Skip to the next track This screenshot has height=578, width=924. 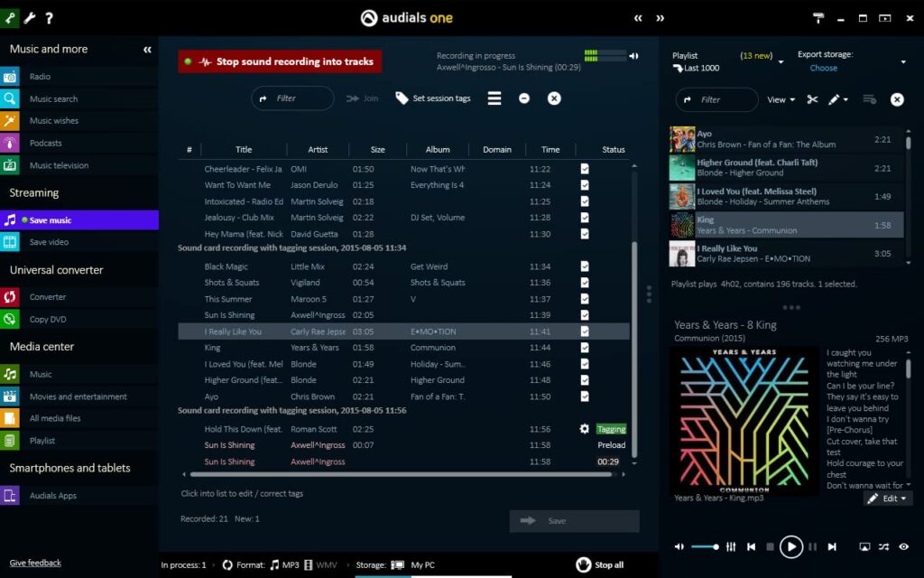click(x=832, y=546)
